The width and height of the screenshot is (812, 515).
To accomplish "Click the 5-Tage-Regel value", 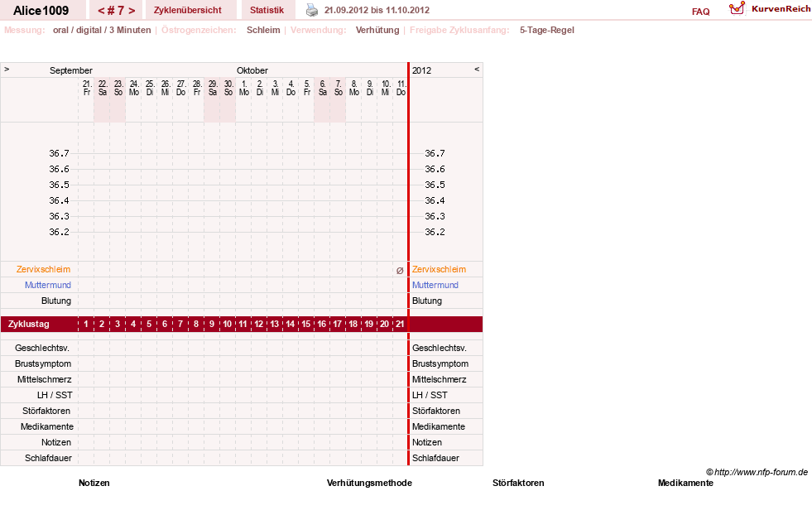I will 547,30.
